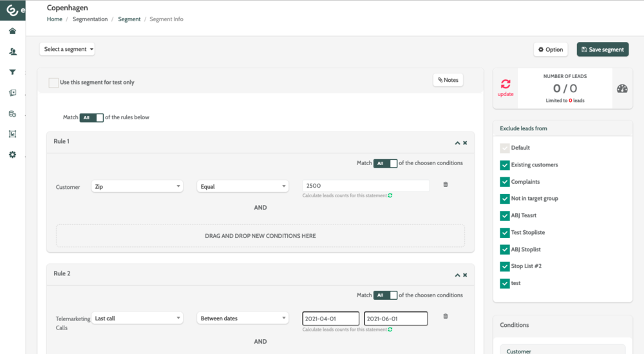Viewport: 644px width, 354px height.
Task: Open settings gear icon in sidebar
Action: (x=12, y=155)
